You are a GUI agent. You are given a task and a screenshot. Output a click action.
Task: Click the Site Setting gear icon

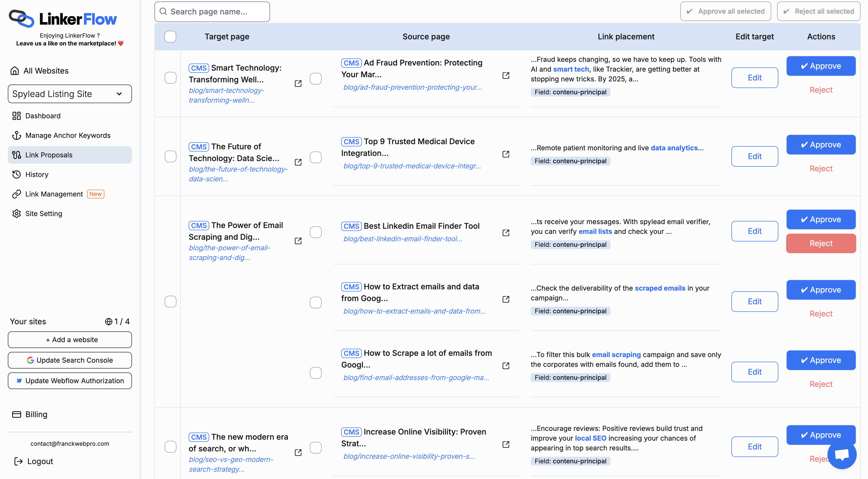[x=17, y=213]
